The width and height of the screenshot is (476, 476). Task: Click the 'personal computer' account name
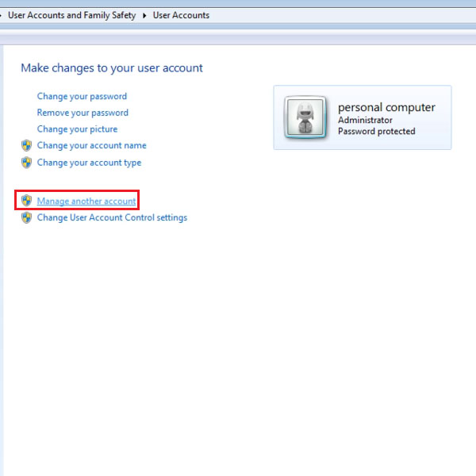click(x=386, y=107)
